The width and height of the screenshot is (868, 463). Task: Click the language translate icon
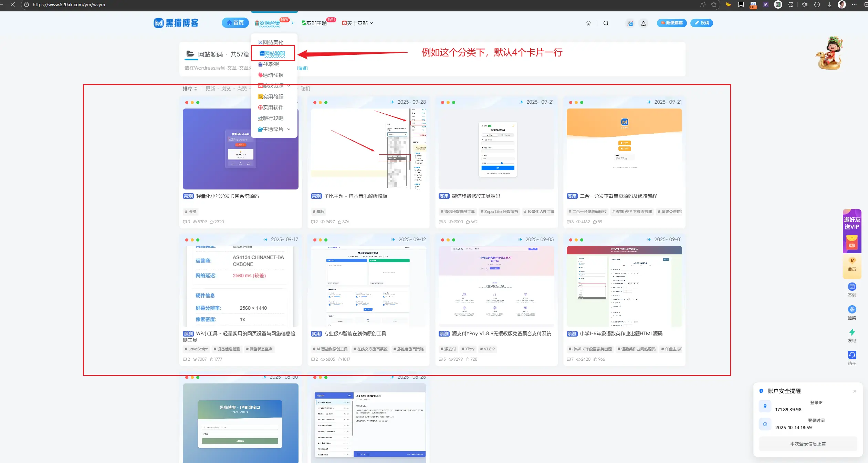click(630, 23)
